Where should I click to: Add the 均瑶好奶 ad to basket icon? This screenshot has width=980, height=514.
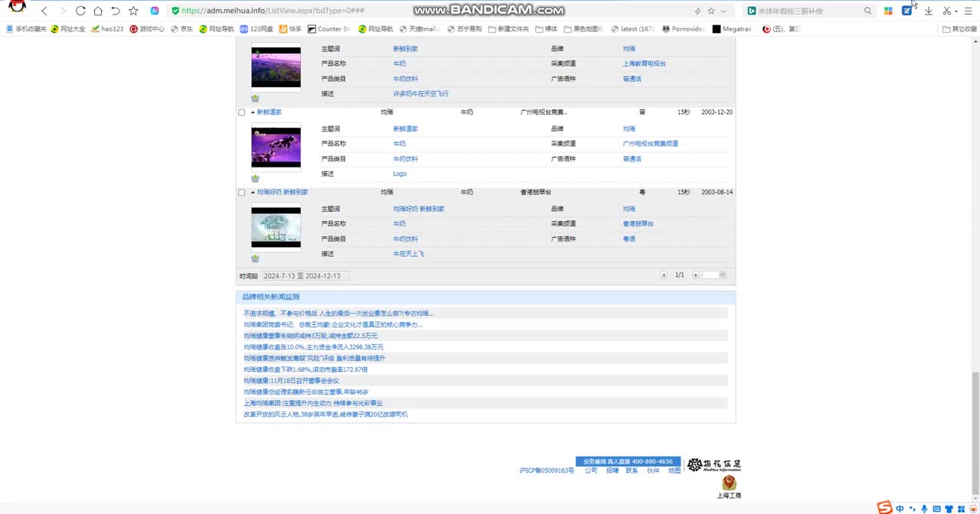point(255,259)
